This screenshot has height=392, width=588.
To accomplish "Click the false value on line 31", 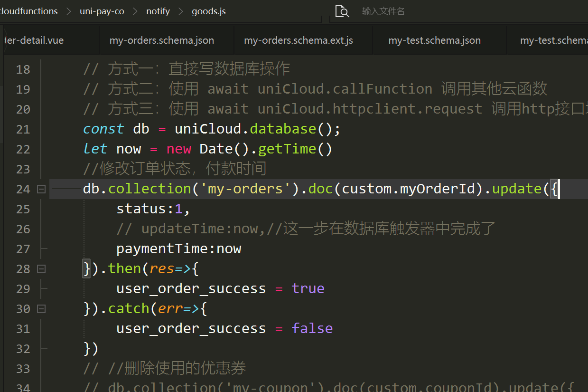I will click(312, 328).
